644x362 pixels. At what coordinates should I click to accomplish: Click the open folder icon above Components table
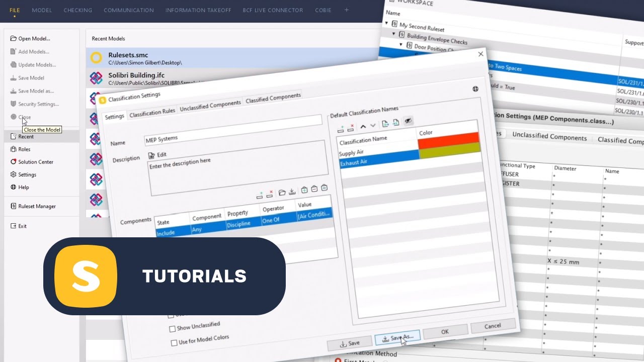[x=282, y=192]
